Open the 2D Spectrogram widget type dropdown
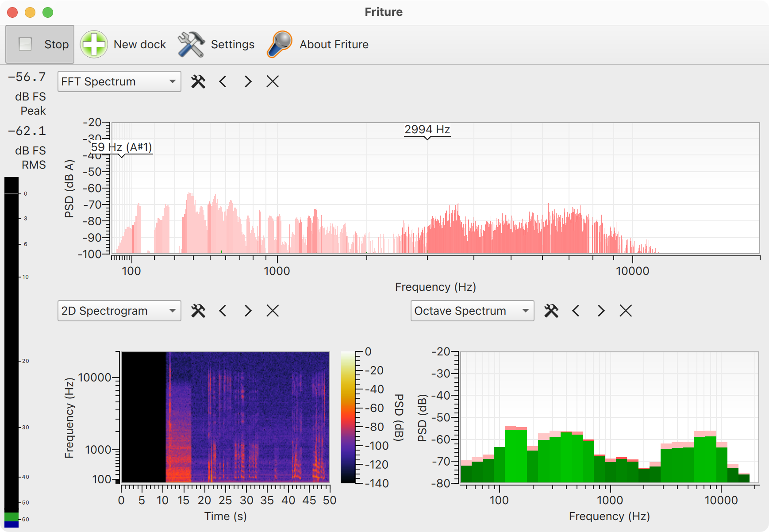This screenshot has height=532, width=769. (119, 311)
